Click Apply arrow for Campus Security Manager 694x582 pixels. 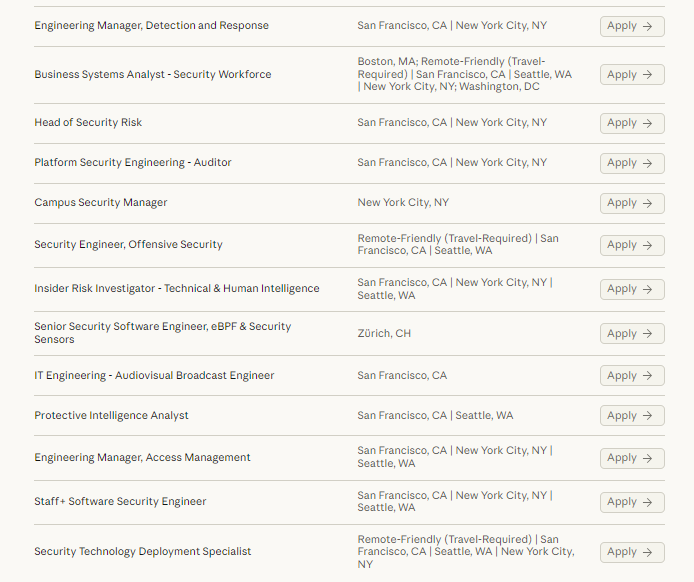tap(647, 203)
